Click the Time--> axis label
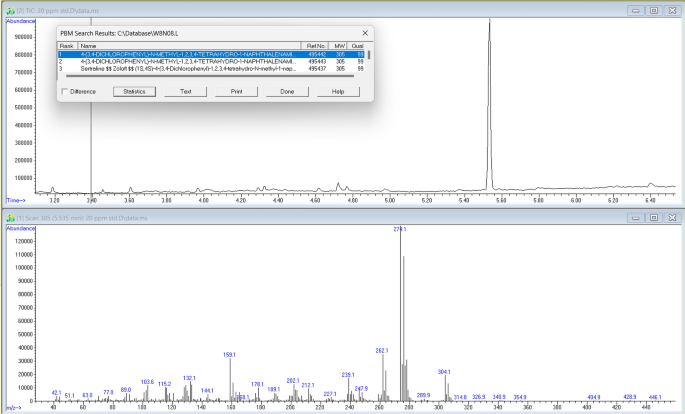This screenshot has width=685, height=414. (16, 200)
